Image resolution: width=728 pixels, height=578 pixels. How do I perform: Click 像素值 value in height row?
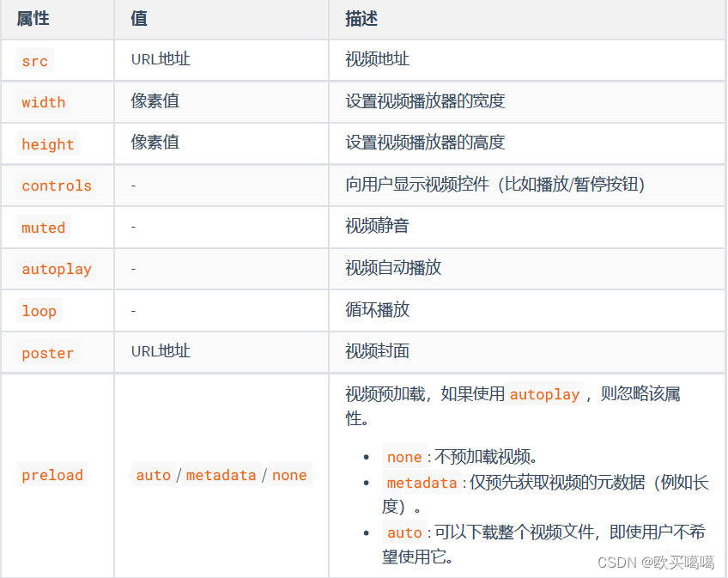[155, 143]
